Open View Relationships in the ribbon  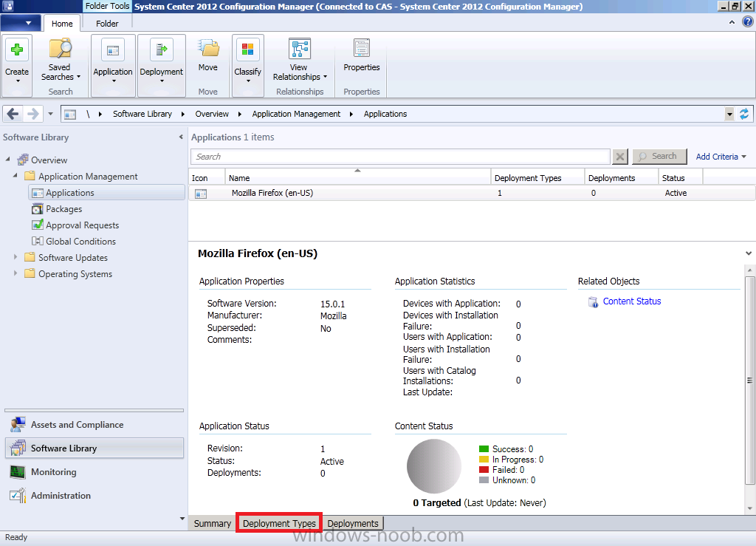pos(300,60)
